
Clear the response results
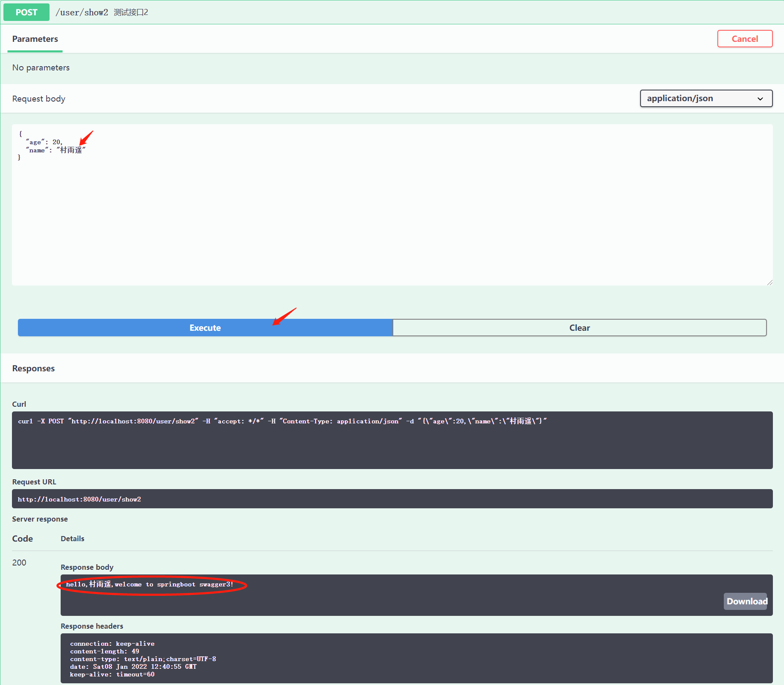tap(579, 328)
